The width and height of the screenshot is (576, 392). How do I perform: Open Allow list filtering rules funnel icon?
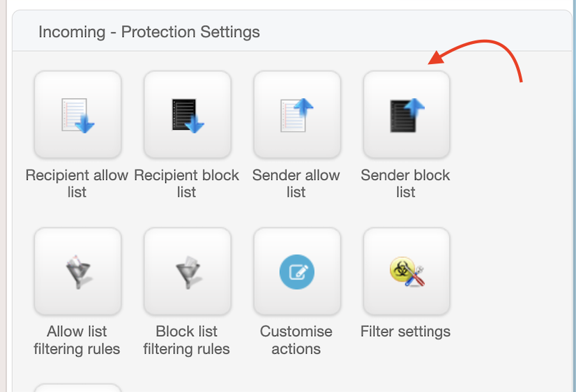[x=77, y=271]
